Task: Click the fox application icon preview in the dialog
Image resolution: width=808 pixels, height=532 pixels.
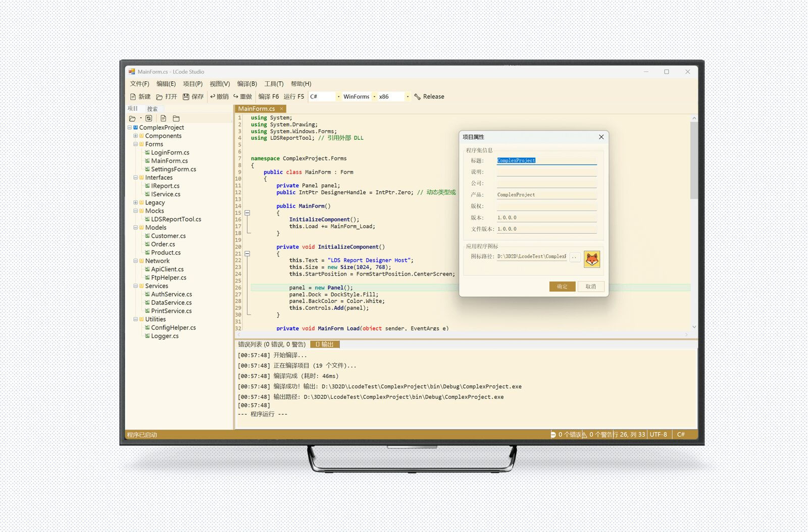Action: [x=592, y=259]
